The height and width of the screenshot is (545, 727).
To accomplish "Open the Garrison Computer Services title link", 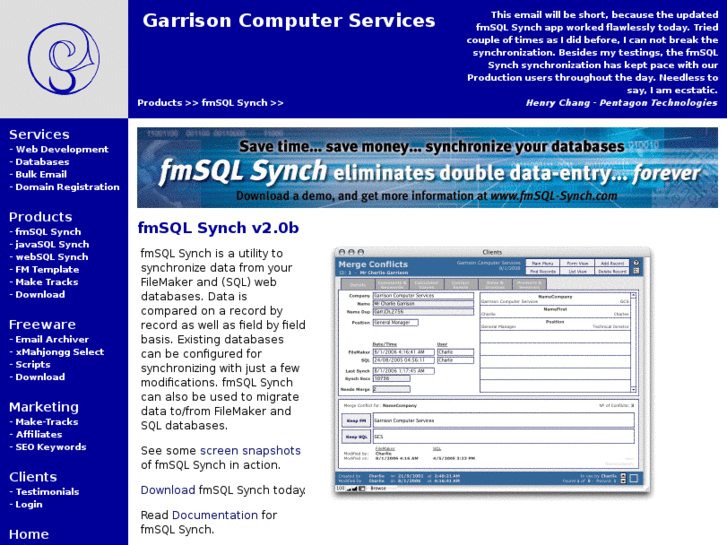I will (x=289, y=21).
